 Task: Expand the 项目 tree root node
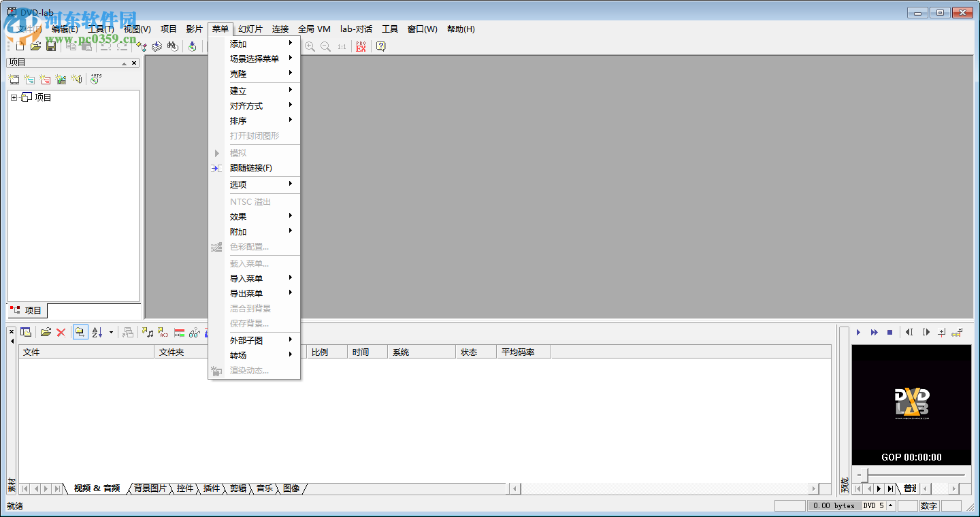point(15,97)
